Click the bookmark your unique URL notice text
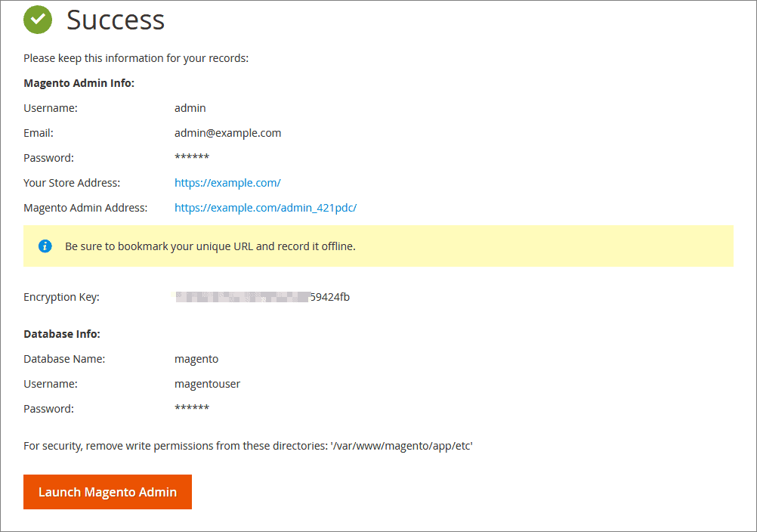 click(210, 246)
